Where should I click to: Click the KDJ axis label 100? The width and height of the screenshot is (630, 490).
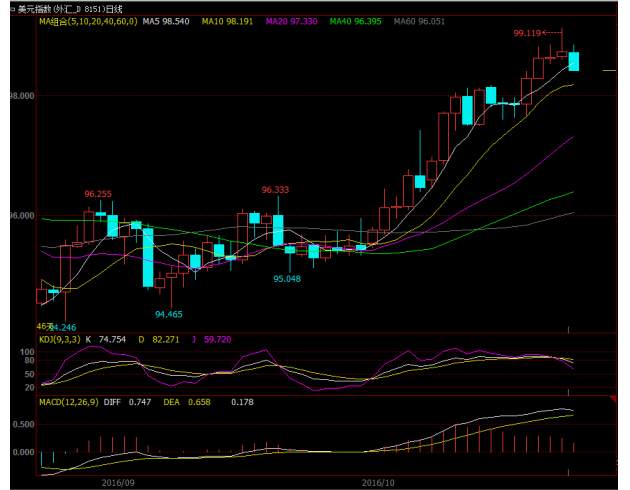pyautogui.click(x=27, y=352)
